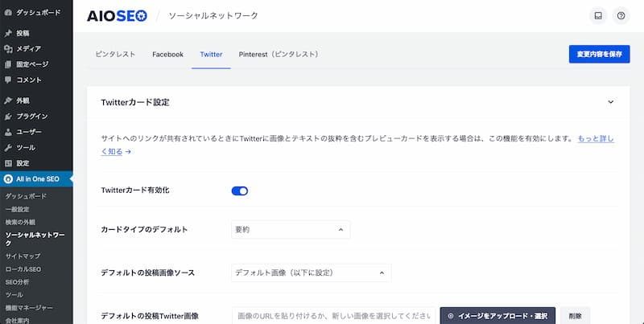Click 変更内容を保存 button
Screen dimensions: 644x324
(599, 54)
